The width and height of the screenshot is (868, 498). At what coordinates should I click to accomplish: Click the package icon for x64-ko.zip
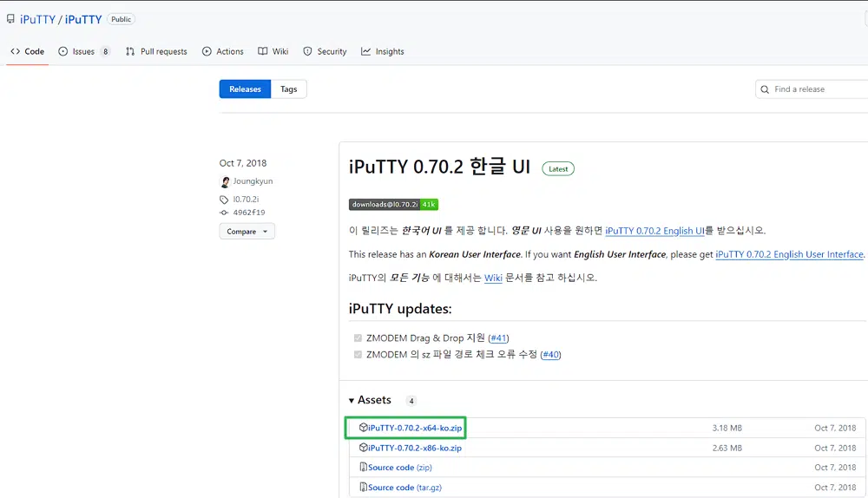363,427
